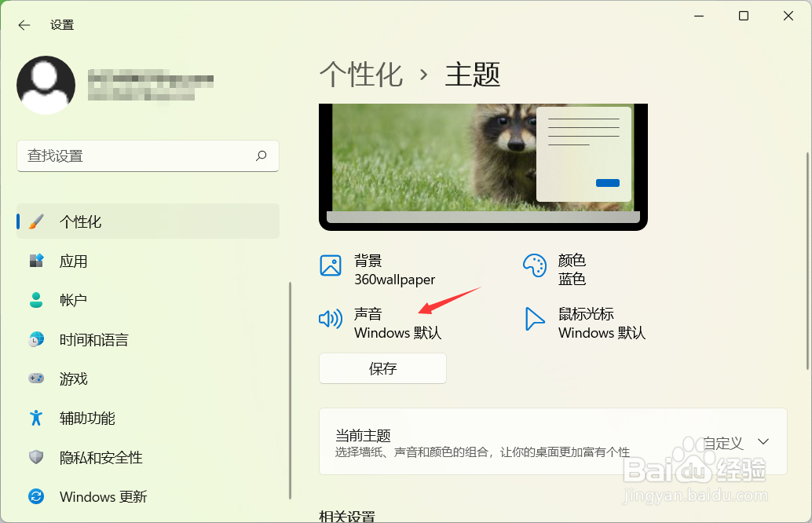Click the search magnifier icon

tap(260, 156)
